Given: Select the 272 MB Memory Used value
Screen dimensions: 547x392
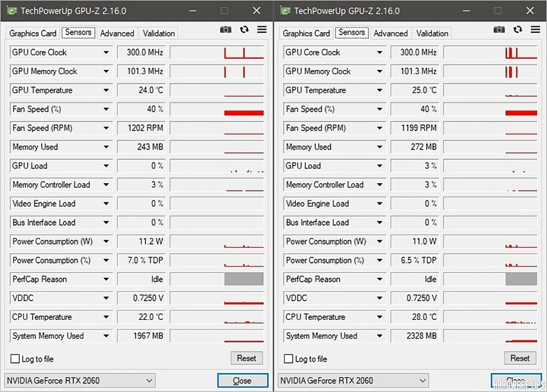Looking at the screenshot, I should click(415, 147).
